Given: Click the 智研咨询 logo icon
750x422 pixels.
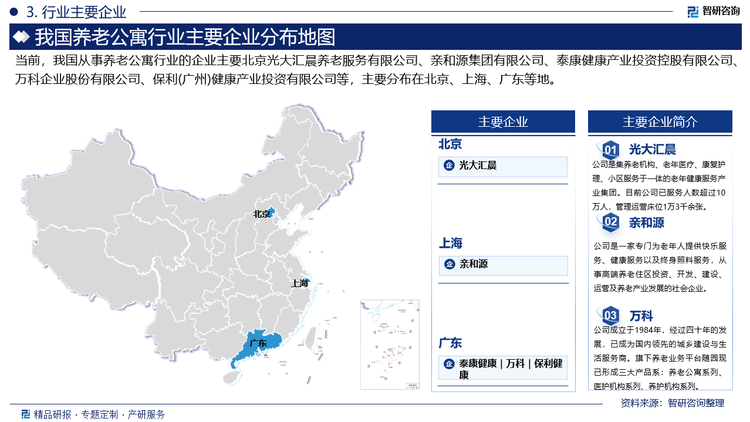Looking at the screenshot, I should pyautogui.click(x=694, y=11).
